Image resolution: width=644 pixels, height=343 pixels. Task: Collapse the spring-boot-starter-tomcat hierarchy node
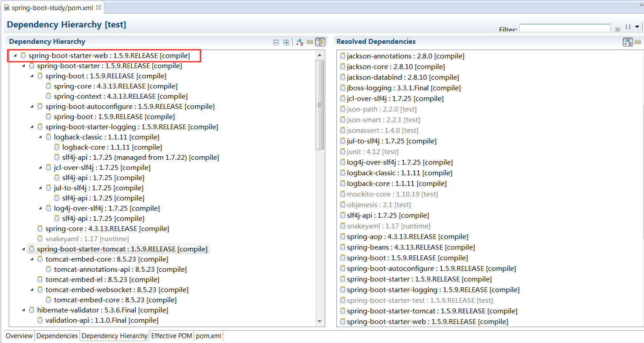(x=23, y=249)
